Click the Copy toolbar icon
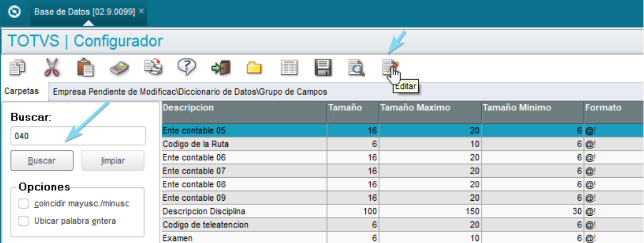The image size is (644, 243). 18,67
